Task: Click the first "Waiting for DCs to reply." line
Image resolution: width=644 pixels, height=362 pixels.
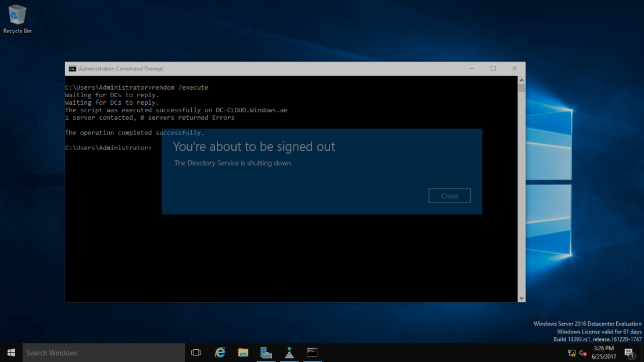Action: click(x=112, y=95)
